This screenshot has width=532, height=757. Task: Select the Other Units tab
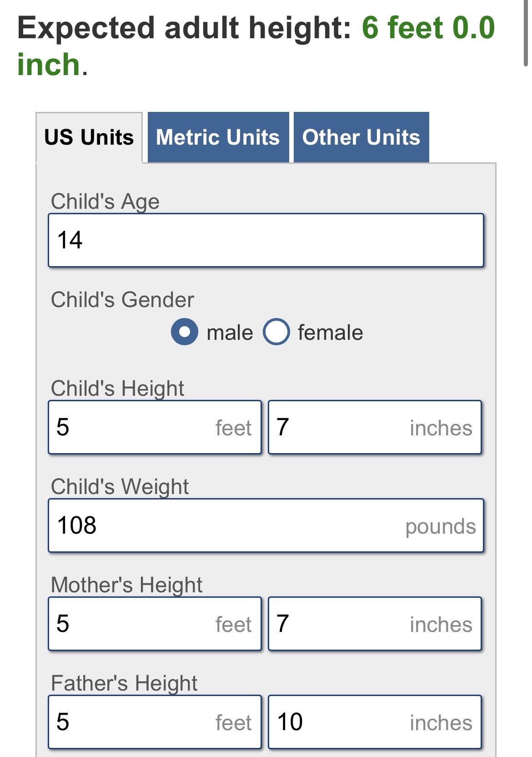[x=361, y=137]
